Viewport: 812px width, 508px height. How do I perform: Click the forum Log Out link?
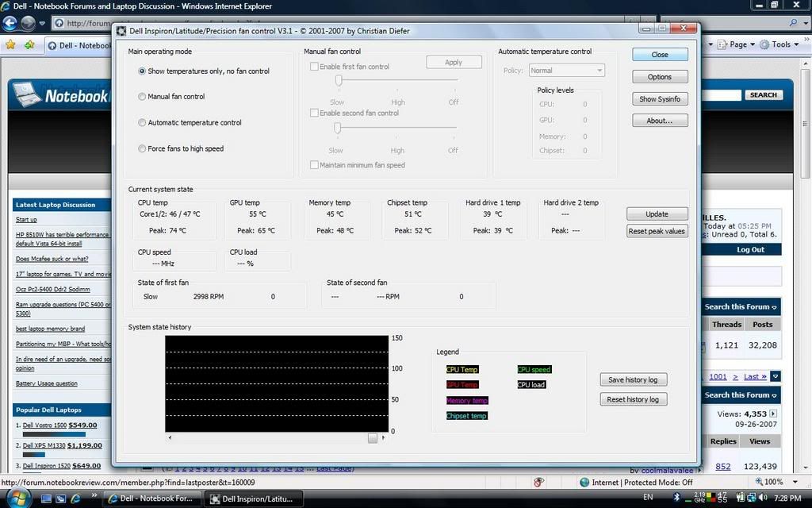click(x=750, y=250)
